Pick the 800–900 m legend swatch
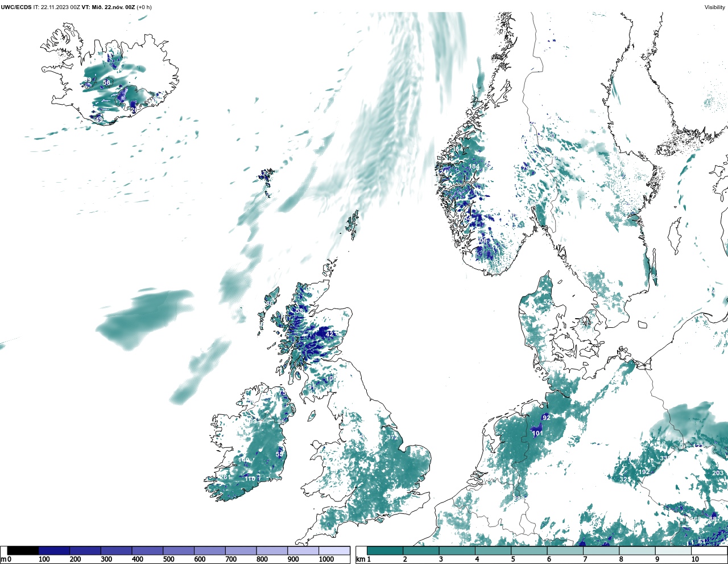This screenshot has width=728, height=564. (x=272, y=550)
